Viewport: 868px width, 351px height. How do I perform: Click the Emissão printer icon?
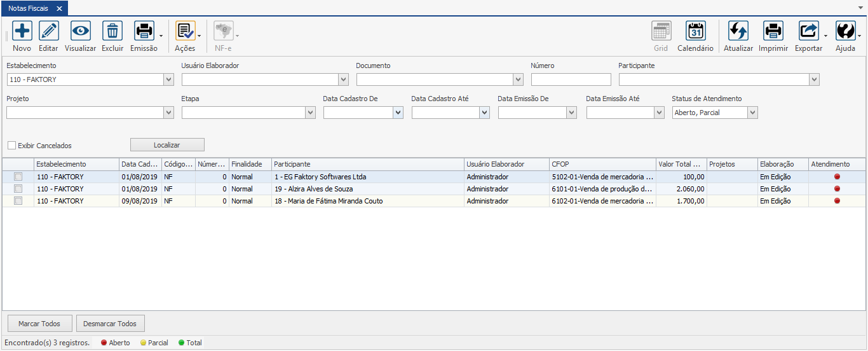pyautogui.click(x=144, y=31)
